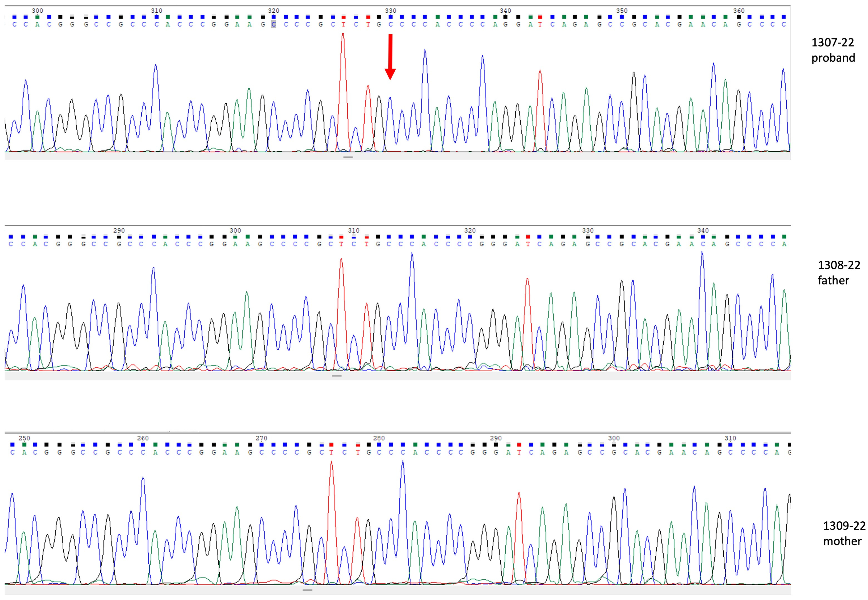Click position 310 on the mother ruler
868x600 pixels.
730,438
